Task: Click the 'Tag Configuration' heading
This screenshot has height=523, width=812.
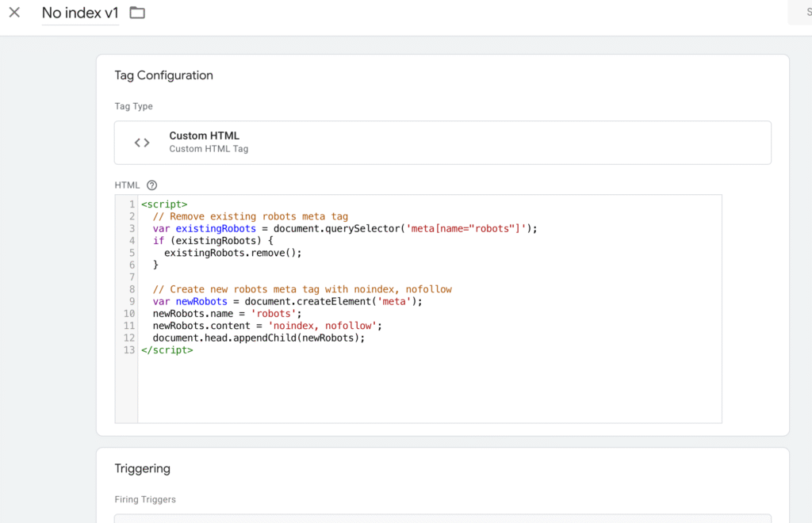Action: [163, 75]
